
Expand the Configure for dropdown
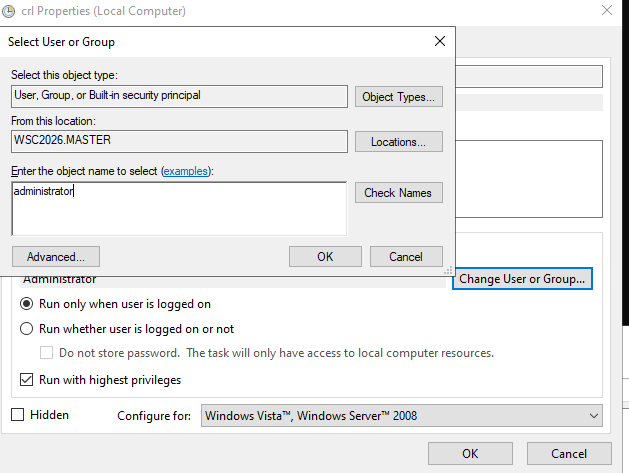[402, 416]
